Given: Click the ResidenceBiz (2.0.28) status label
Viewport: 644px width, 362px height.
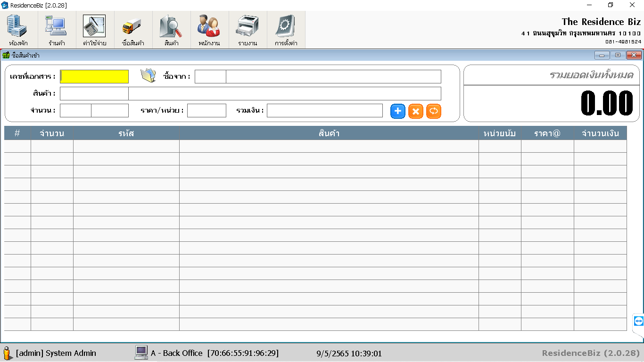Looking at the screenshot, I should 591,353.
